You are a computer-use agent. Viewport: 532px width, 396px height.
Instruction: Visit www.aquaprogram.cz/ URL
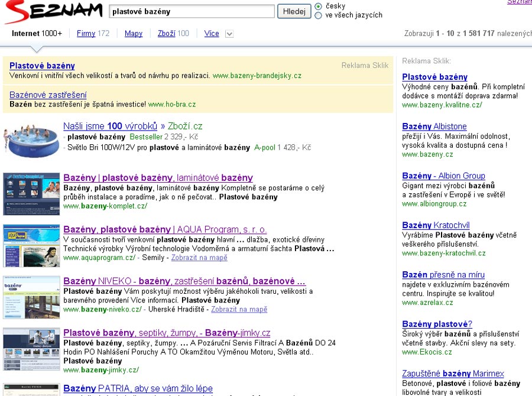click(99, 258)
